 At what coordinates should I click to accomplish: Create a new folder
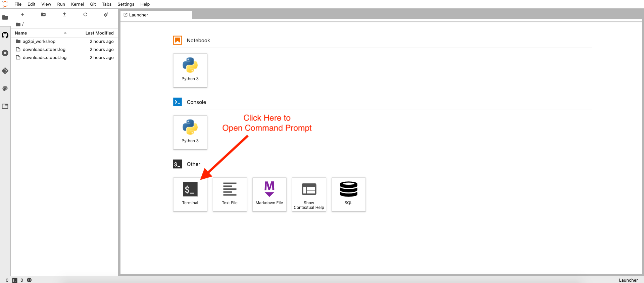pos(43,14)
